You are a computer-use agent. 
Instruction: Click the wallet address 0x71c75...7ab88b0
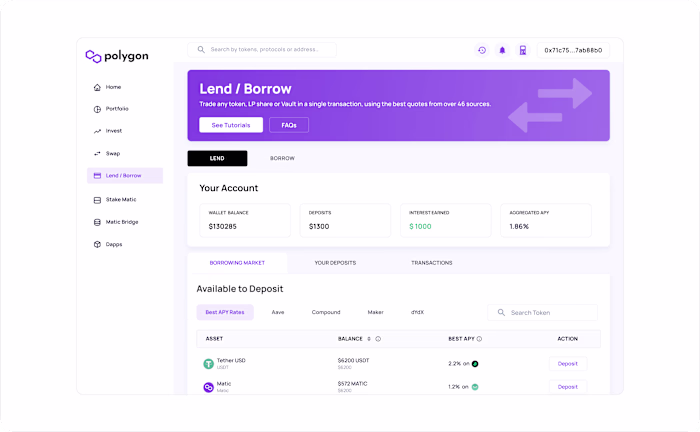point(573,50)
